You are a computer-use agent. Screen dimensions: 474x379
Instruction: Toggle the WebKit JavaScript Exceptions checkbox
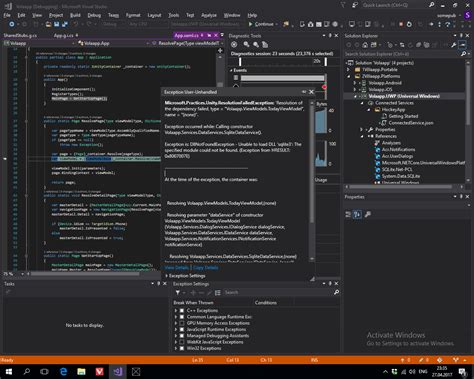click(x=182, y=342)
